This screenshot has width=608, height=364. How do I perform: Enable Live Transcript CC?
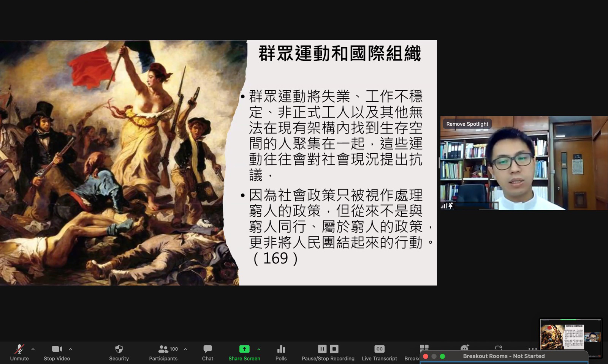(379, 349)
